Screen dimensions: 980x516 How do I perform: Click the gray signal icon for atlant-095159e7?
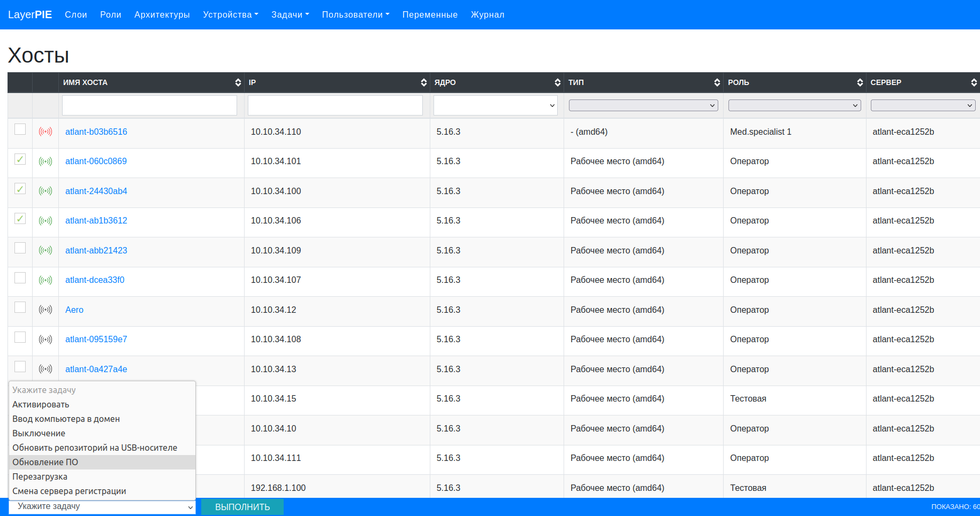tap(45, 340)
